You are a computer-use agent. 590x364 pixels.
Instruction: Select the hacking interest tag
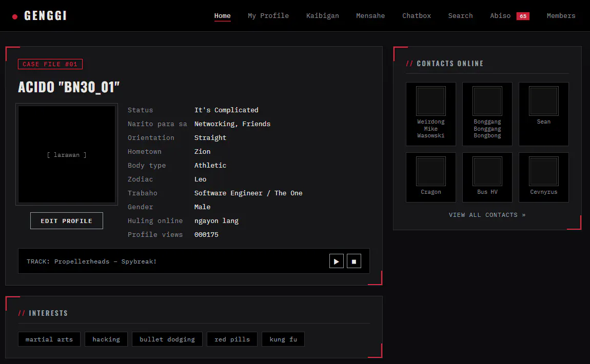point(106,339)
